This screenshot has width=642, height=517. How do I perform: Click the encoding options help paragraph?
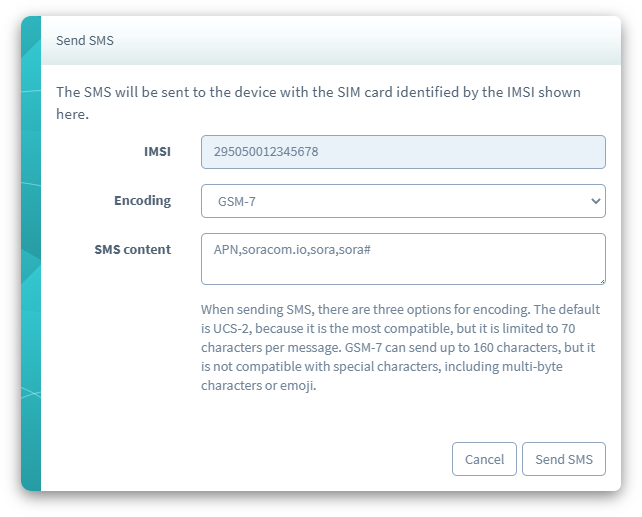[x=398, y=348]
